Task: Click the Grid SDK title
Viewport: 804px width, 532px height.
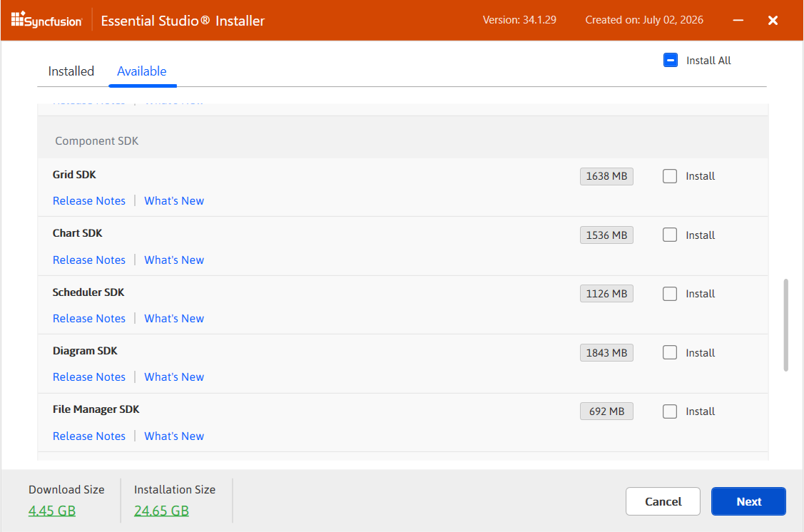Action: [74, 175]
